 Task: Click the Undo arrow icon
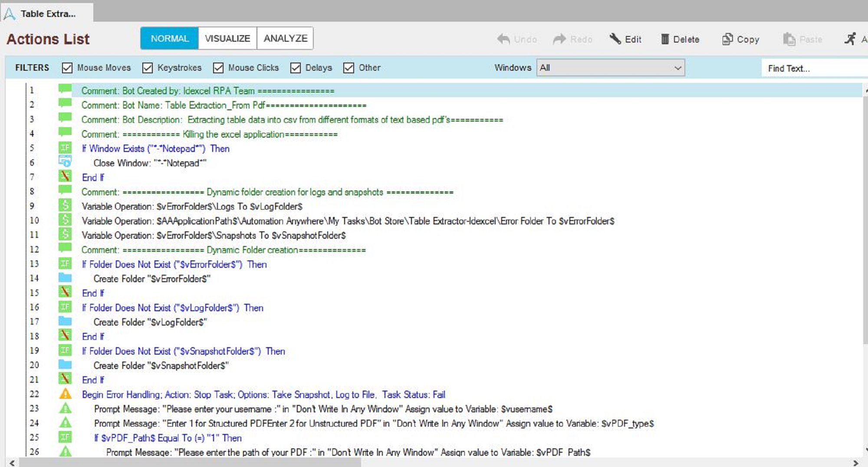[x=503, y=39]
